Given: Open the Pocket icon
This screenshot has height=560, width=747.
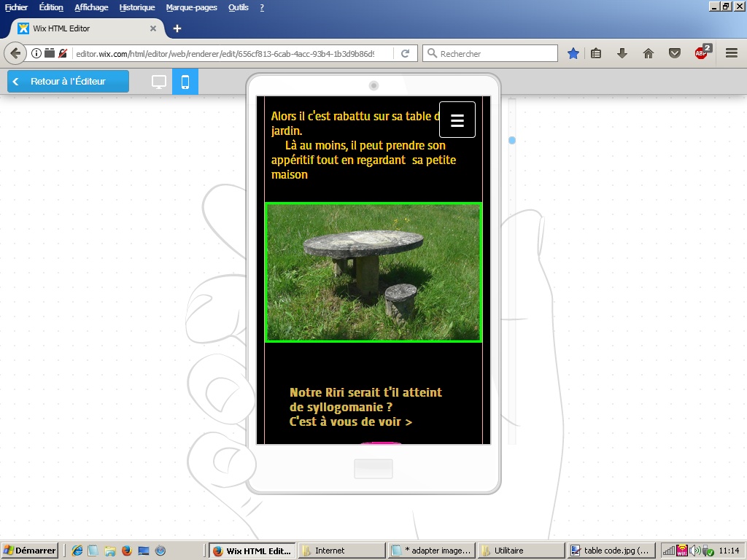Looking at the screenshot, I should point(675,53).
